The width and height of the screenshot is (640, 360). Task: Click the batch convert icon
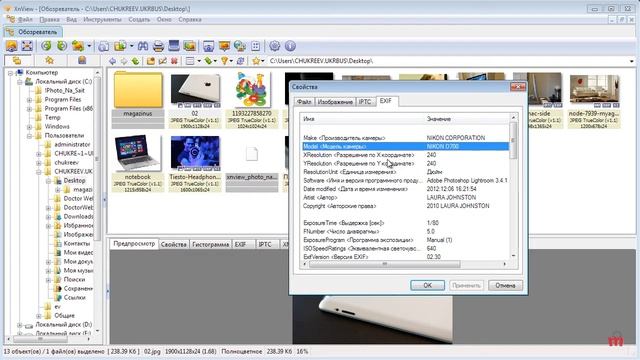[120, 46]
